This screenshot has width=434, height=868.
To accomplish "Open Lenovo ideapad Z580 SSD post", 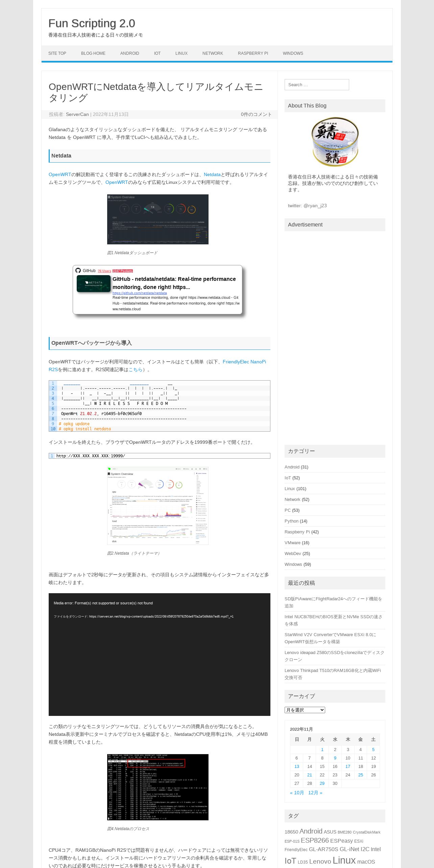I will pos(334,656).
